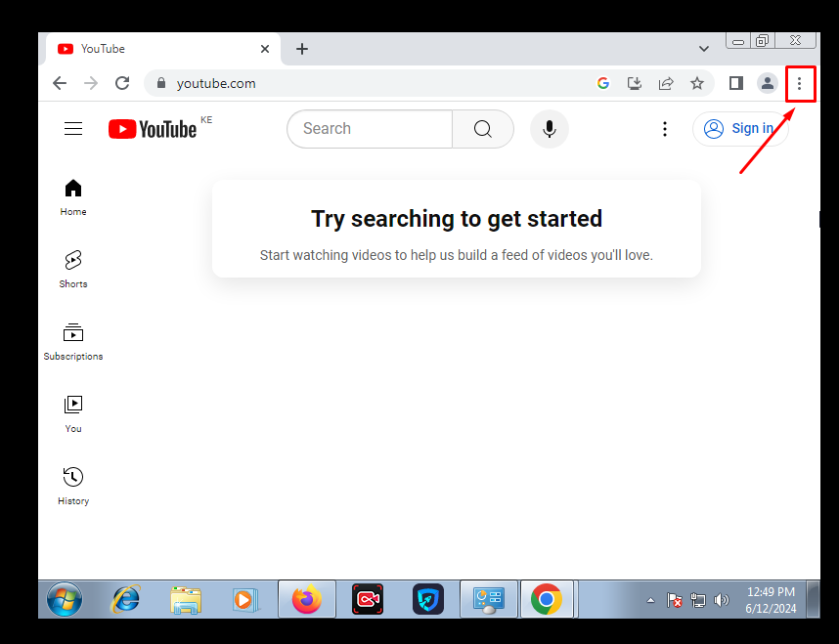Click the network tray icon
Viewport: 839px width, 644px height.
click(698, 600)
